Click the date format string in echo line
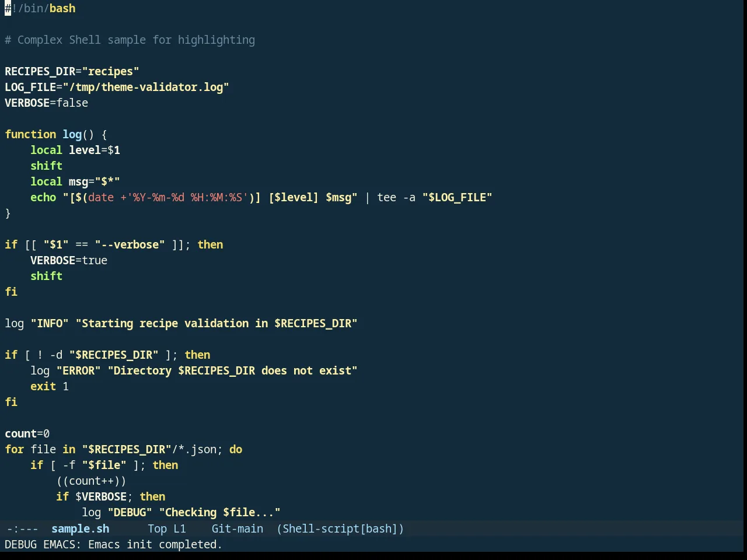Image resolution: width=747 pixels, height=560 pixels. click(187, 198)
